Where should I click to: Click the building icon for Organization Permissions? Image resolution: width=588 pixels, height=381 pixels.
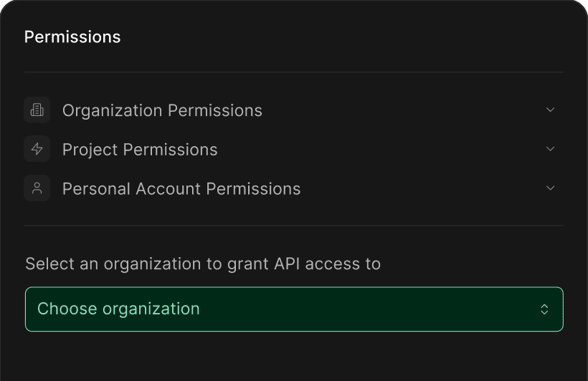[37, 110]
